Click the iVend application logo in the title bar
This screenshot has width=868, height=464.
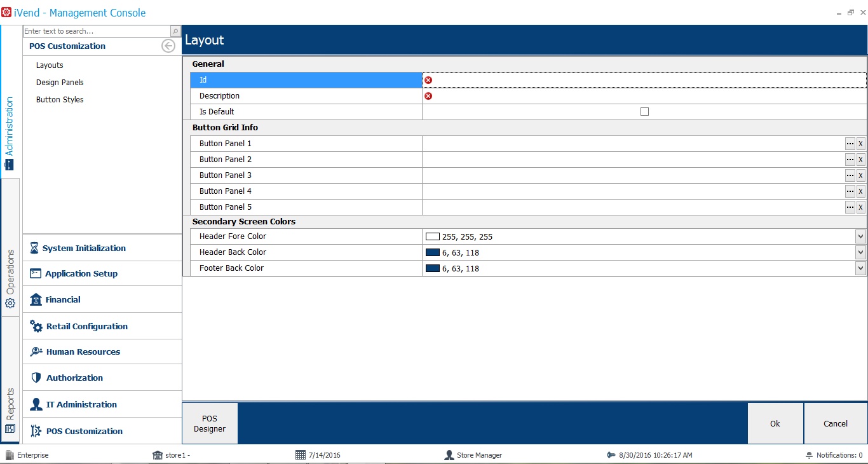pos(6,12)
